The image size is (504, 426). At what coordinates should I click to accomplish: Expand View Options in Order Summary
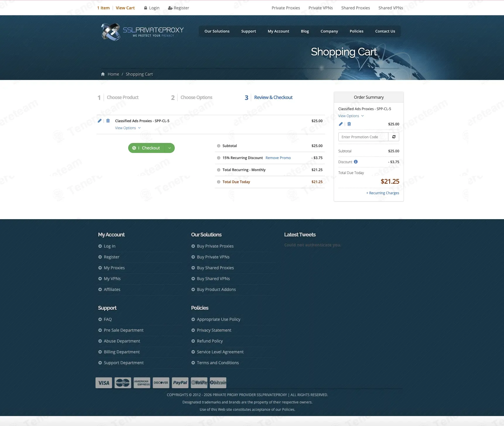coord(351,116)
